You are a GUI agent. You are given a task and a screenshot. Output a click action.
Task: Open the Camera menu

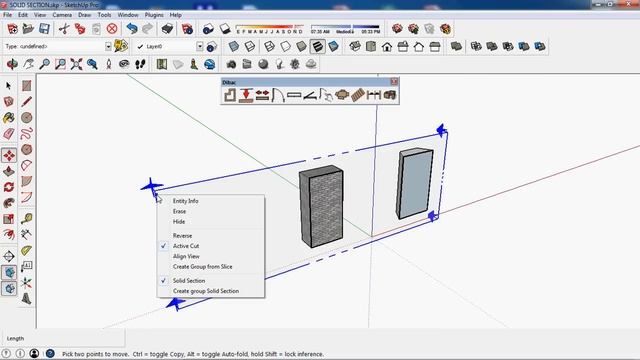62,15
